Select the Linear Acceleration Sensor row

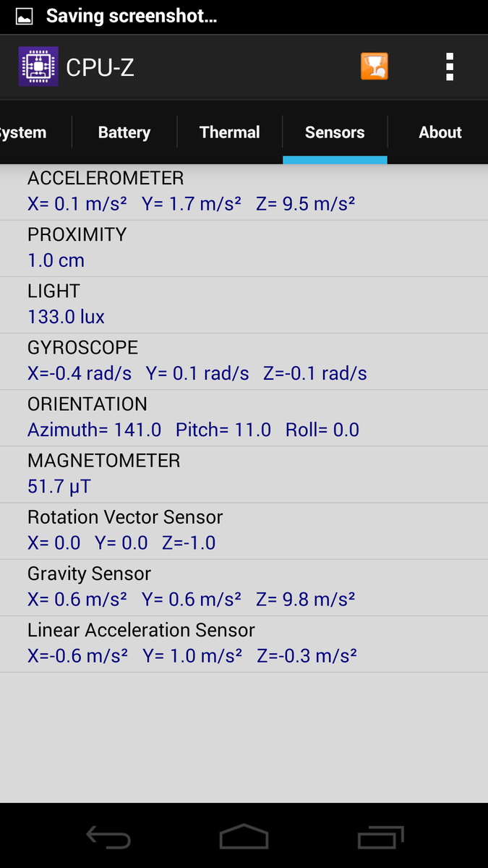click(244, 643)
